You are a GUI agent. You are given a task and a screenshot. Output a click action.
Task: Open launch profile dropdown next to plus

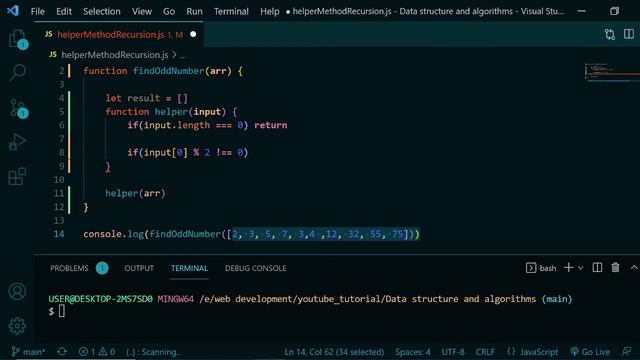tap(580, 268)
